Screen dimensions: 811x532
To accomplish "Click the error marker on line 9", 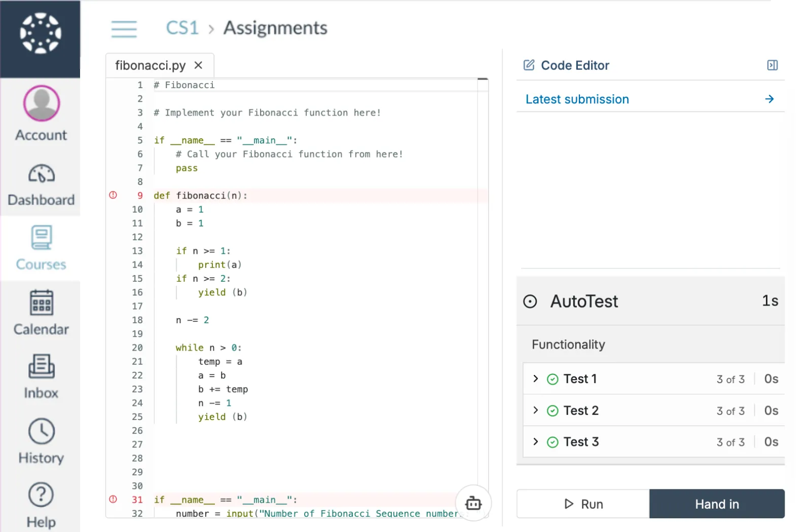I will pyautogui.click(x=113, y=195).
